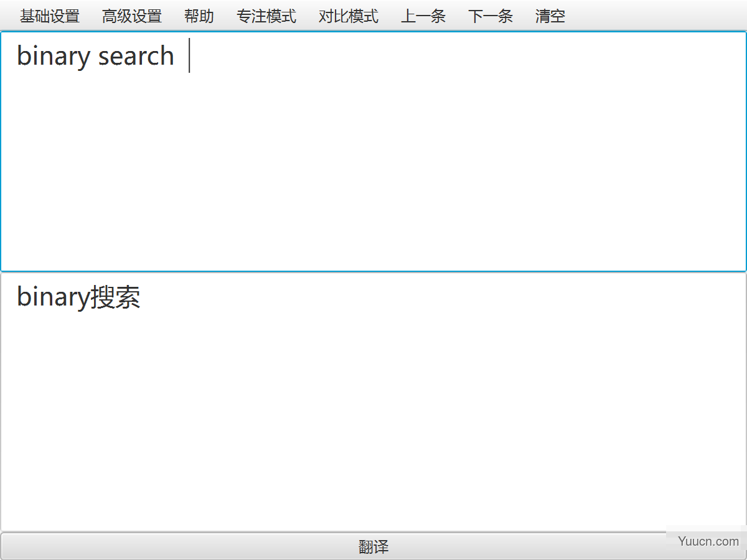Image resolution: width=747 pixels, height=560 pixels.
Task: Click the Yuucn.com watermark link
Action: [708, 541]
